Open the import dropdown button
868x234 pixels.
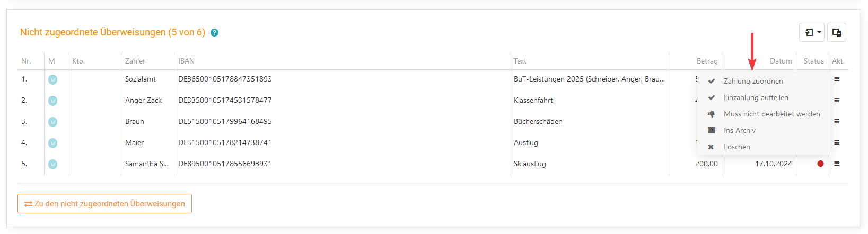click(x=812, y=32)
